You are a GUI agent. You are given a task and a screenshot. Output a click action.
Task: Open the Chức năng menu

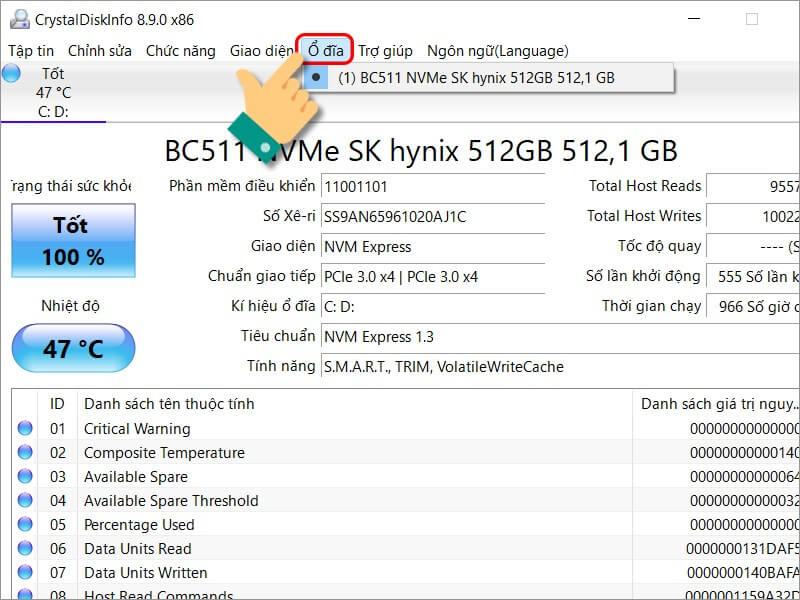coord(180,51)
